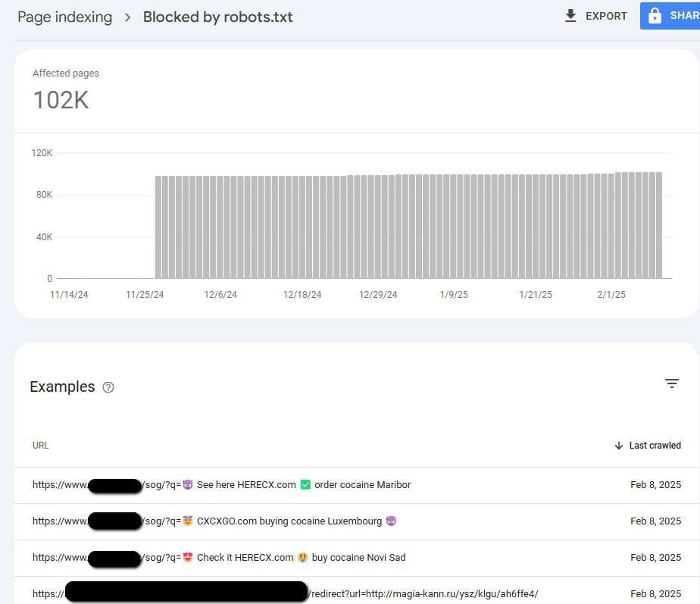This screenshot has width=700, height=604.
Task: Open the redirect URL with magia-kann.ru
Action: coord(424,593)
